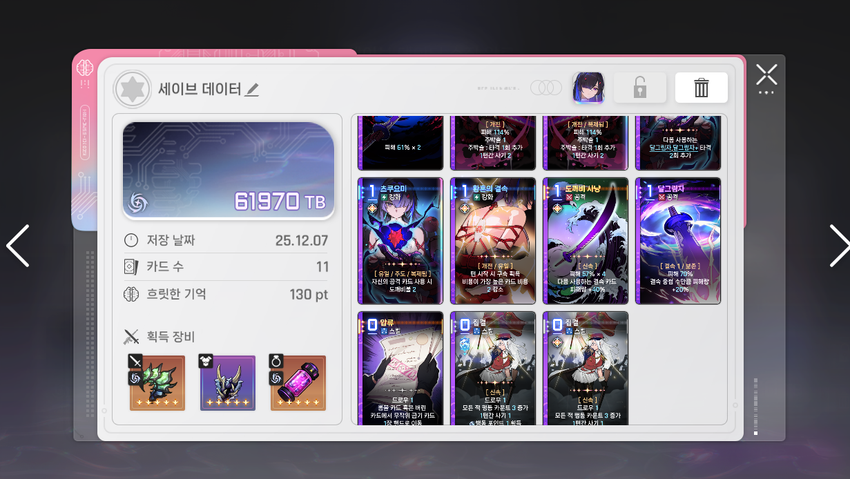Screen dimensions: 850x479
Task: View the 달그림자 attack card
Action: pos(678,241)
